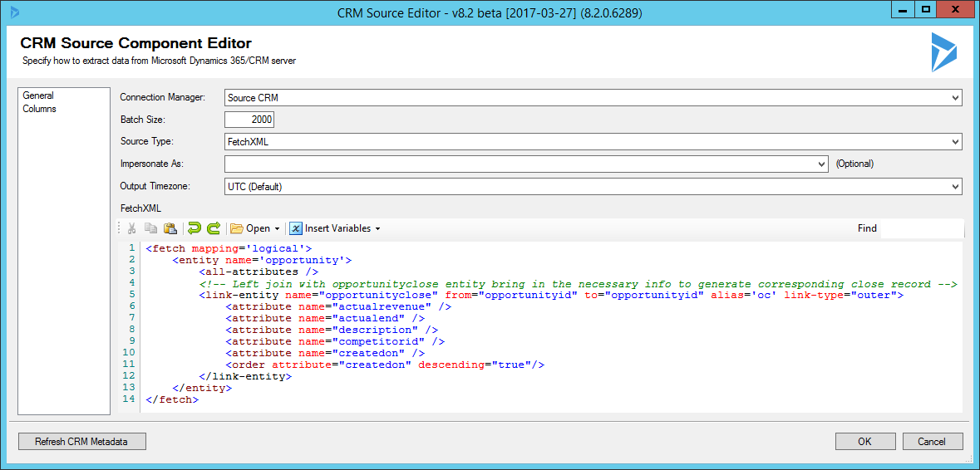Click into the Batch Size field
Screen dimensions: 980x470
coord(249,120)
